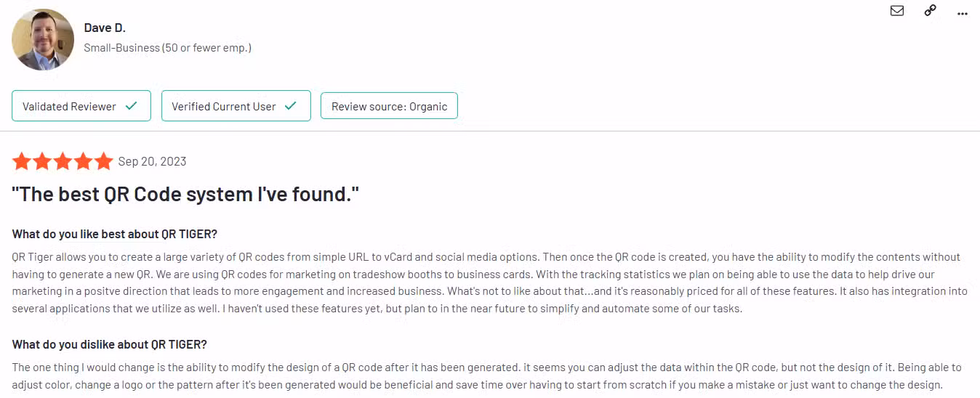Click the fourth orange rating star
The image size is (980, 398).
pos(83,161)
